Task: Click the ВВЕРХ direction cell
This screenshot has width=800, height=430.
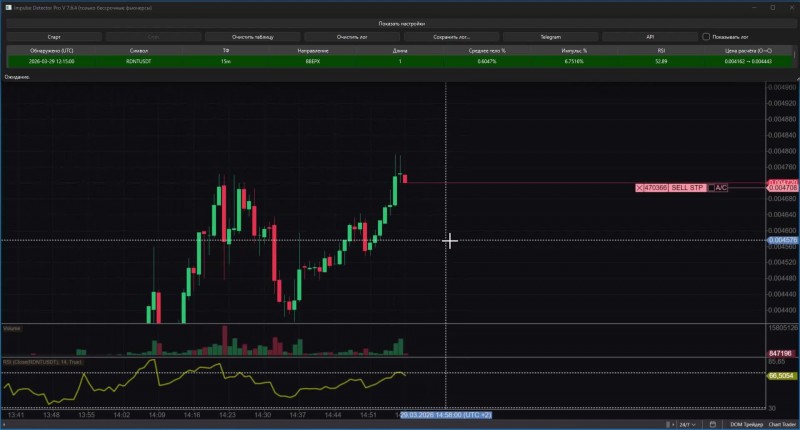Action: click(x=313, y=61)
